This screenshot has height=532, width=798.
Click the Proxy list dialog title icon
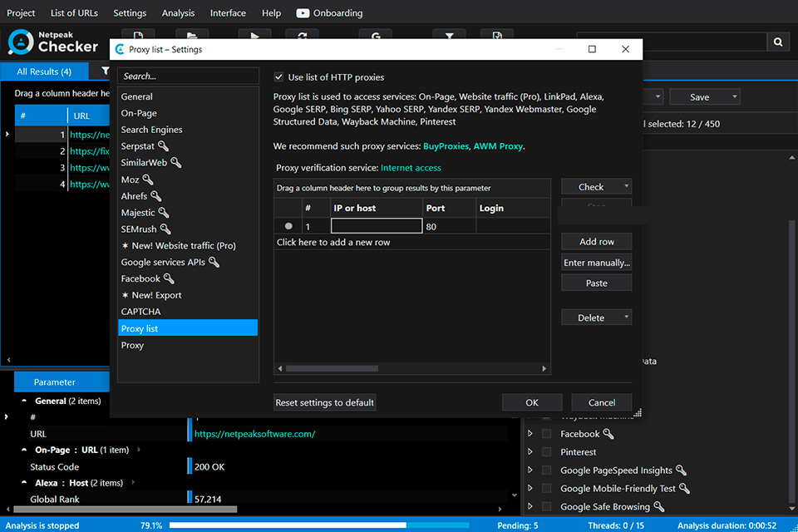click(x=120, y=49)
